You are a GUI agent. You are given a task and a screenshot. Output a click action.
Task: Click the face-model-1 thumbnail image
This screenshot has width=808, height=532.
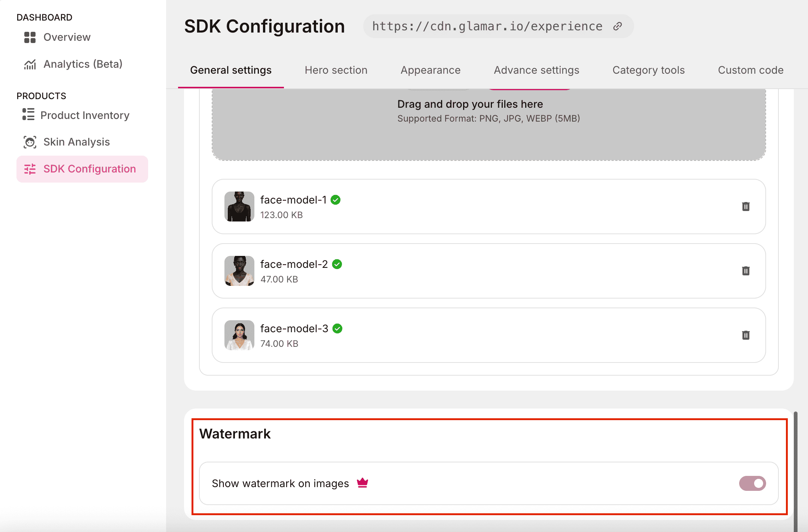[x=239, y=207]
